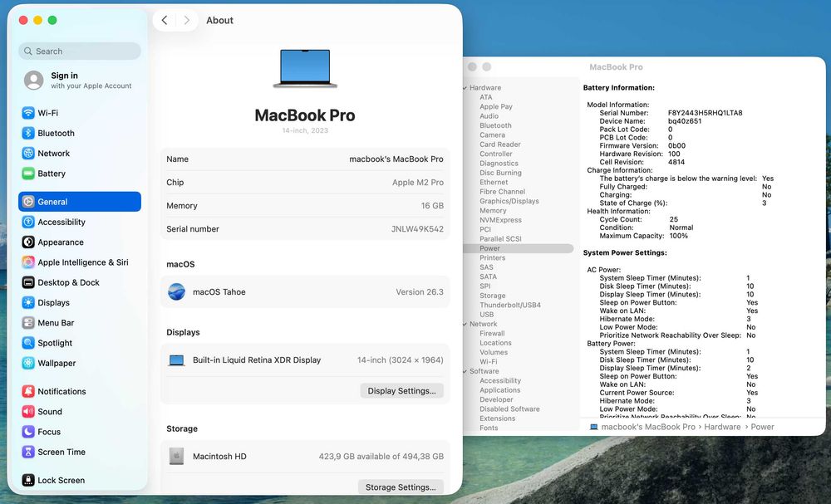Click 423,9 GB available of 494,38 GB

[x=381, y=457]
